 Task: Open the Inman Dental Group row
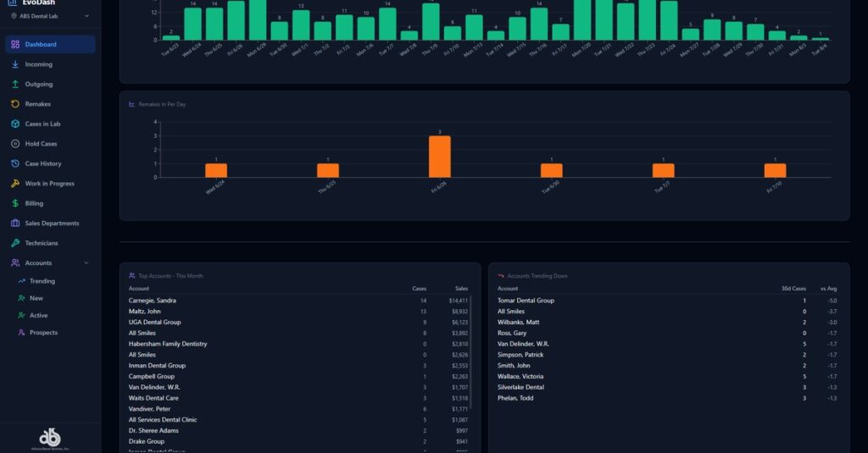coord(298,366)
